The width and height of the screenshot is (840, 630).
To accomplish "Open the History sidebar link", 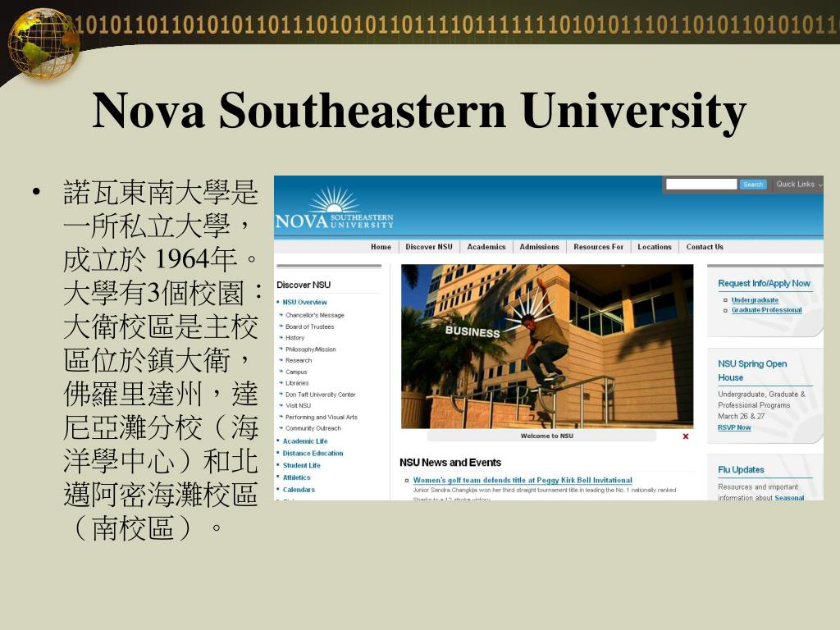I will click(294, 338).
